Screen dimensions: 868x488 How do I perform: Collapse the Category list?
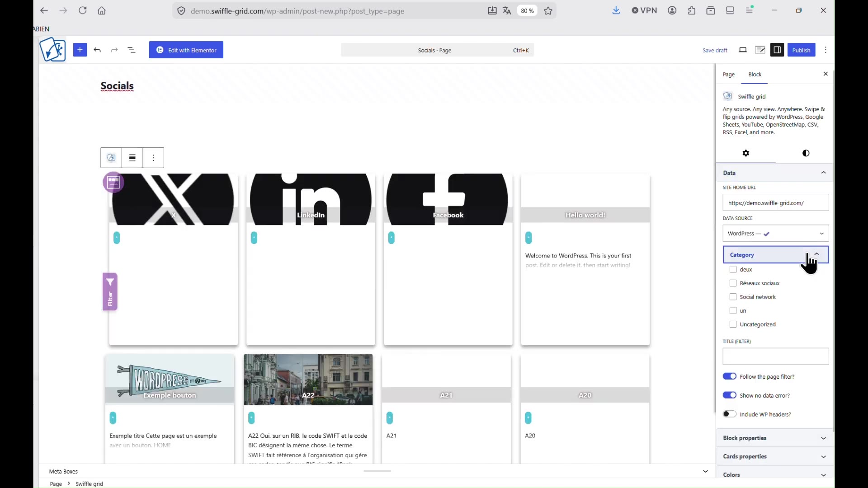[x=776, y=255]
